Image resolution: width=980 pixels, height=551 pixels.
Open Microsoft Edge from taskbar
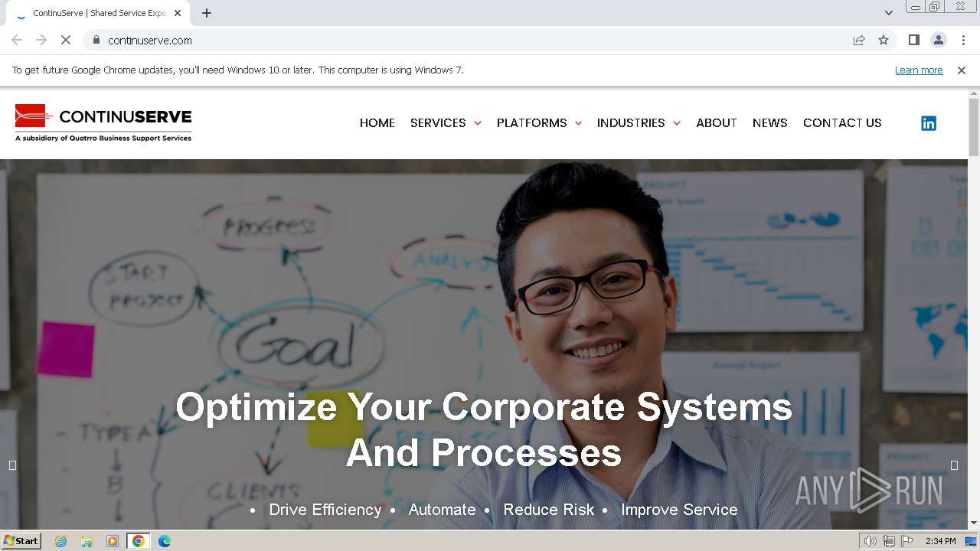coord(165,541)
